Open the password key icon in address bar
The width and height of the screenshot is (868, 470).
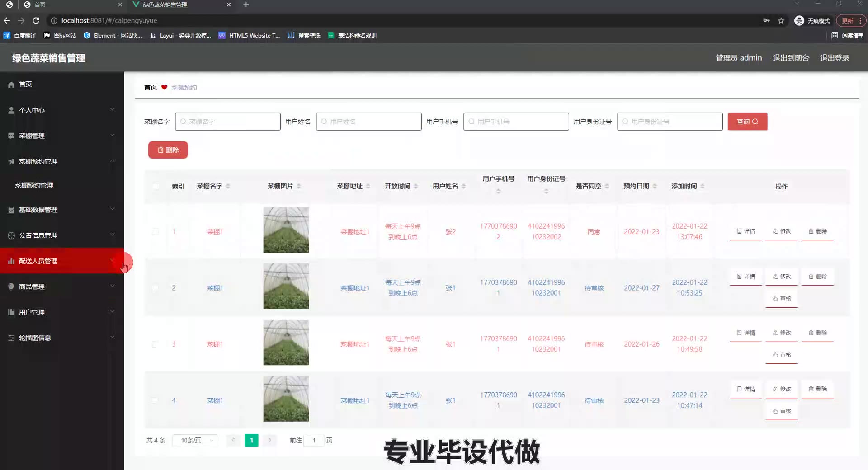coord(766,21)
